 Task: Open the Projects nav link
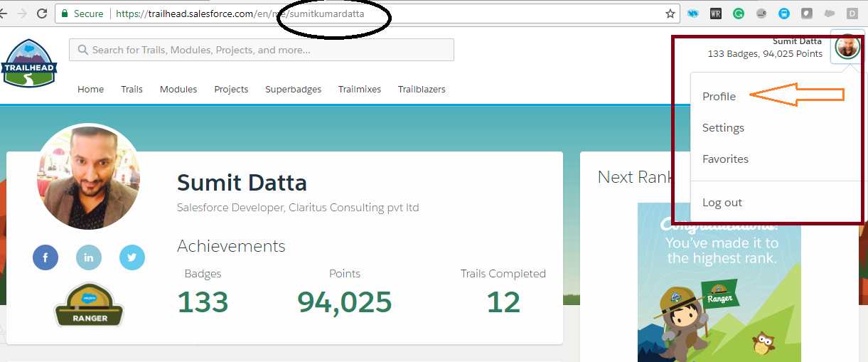pyautogui.click(x=231, y=90)
